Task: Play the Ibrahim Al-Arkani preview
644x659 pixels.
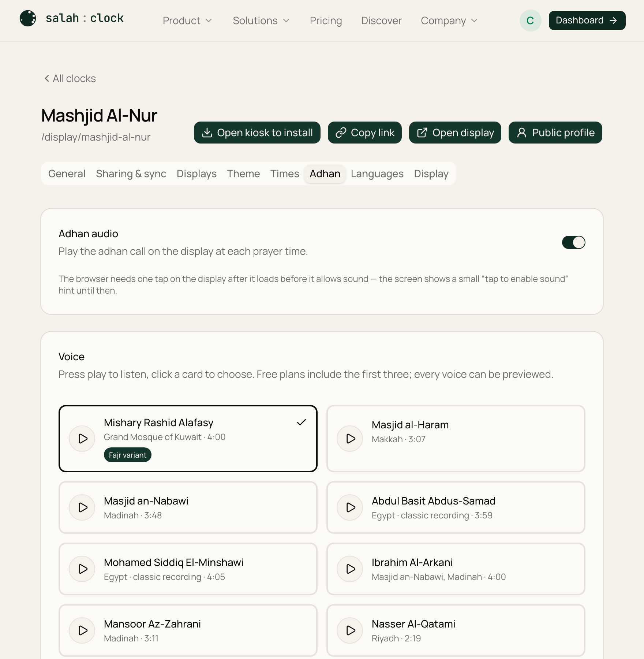Action: coord(350,569)
